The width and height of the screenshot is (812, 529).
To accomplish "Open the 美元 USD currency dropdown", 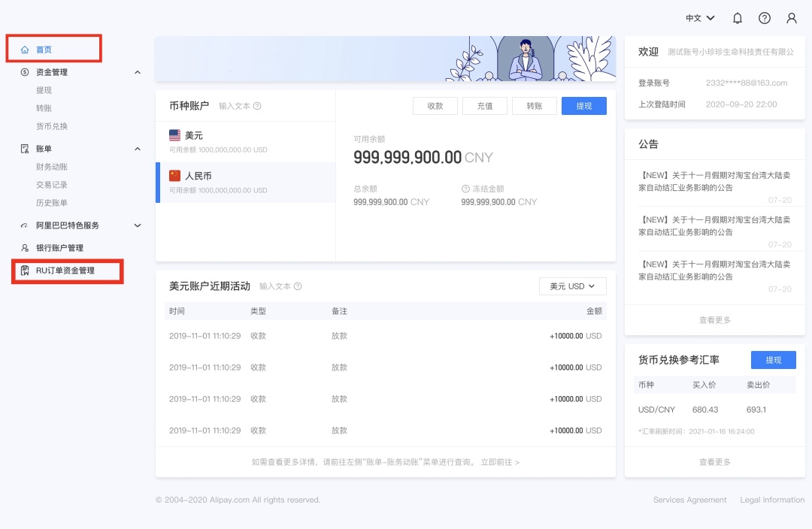I will tap(572, 286).
